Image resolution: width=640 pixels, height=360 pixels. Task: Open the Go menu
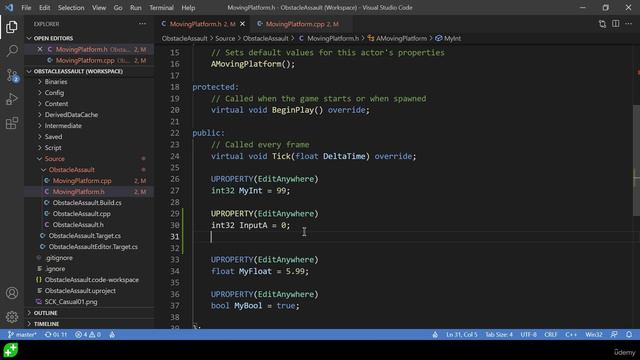(x=118, y=7)
